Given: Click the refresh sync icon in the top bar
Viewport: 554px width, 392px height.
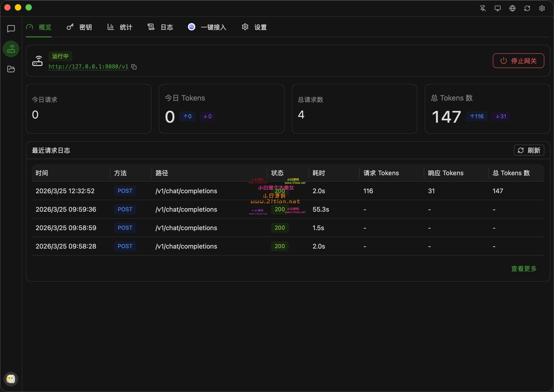Looking at the screenshot, I should coord(527,8).
